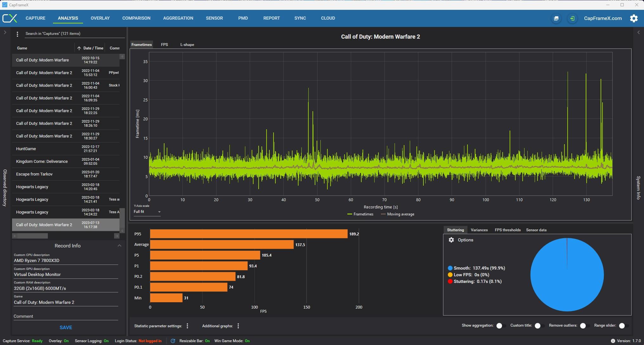Toggle Remove outliers switch
The image size is (644, 345).
coord(584,326)
